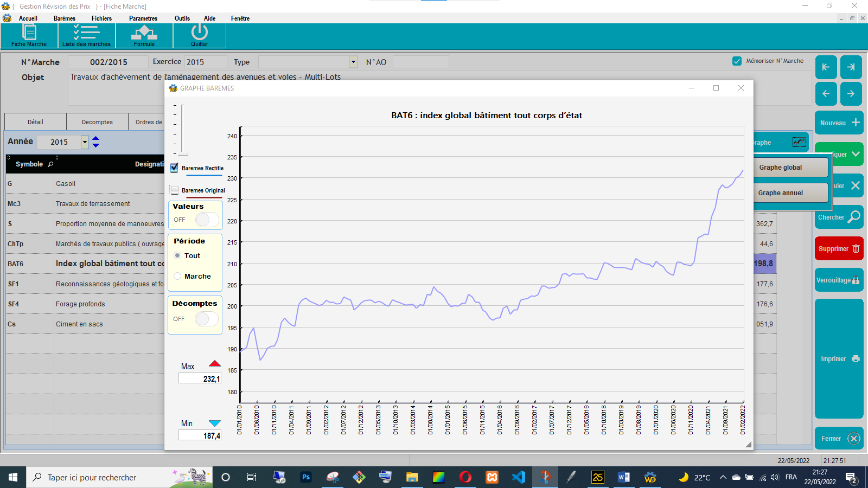The image size is (868, 488).
Task: Switch to the Decomptes tab
Action: [x=97, y=122]
